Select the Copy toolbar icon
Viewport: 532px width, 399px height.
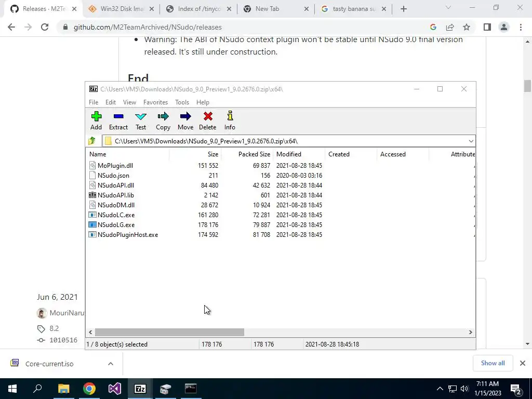tap(163, 117)
